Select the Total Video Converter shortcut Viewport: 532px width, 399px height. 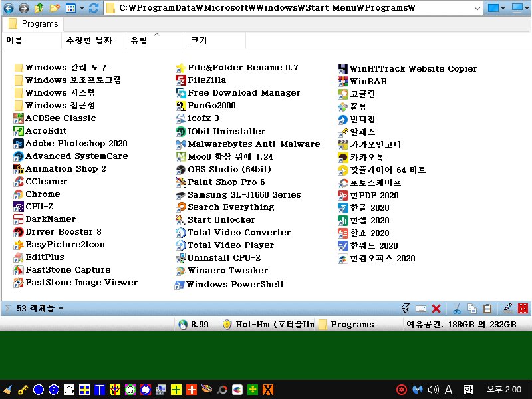pos(233,232)
